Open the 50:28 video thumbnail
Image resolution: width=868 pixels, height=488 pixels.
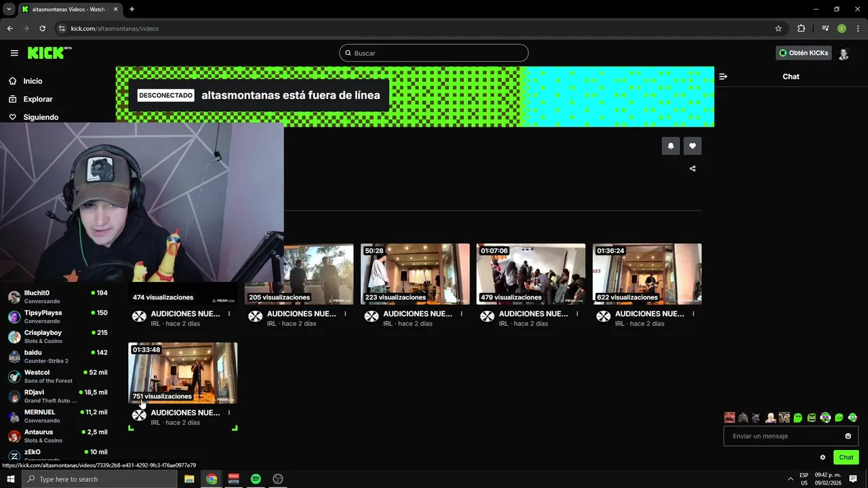[415, 274]
